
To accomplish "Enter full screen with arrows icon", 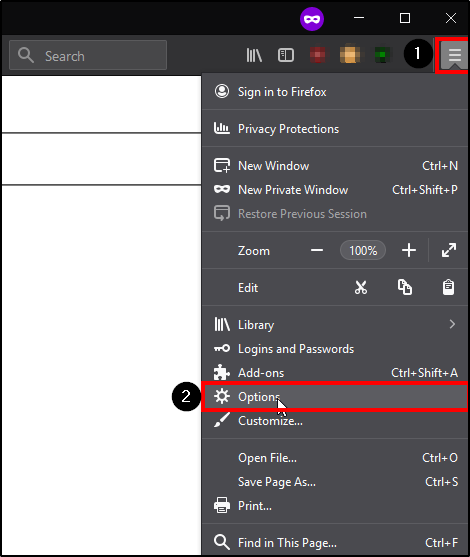I will pyautogui.click(x=449, y=250).
